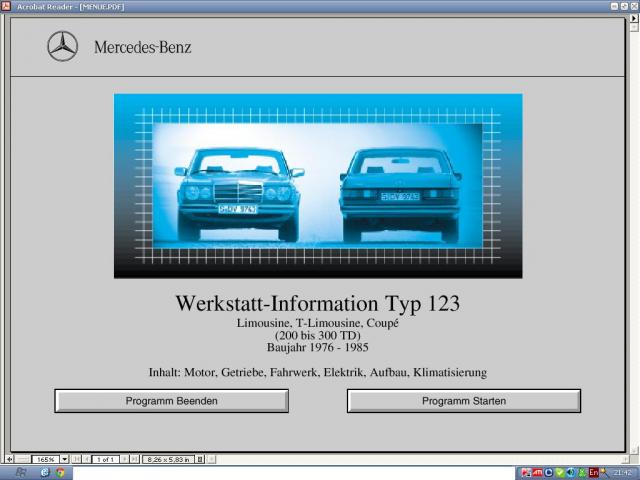Viewport: 640px width, 480px height.
Task: Jump to the last page using status bar arrow
Action: 135,459
